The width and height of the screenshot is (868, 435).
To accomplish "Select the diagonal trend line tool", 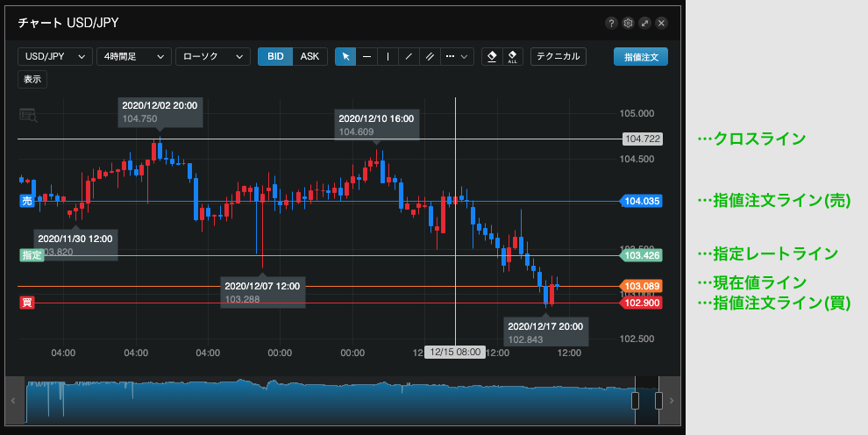I will click(409, 56).
